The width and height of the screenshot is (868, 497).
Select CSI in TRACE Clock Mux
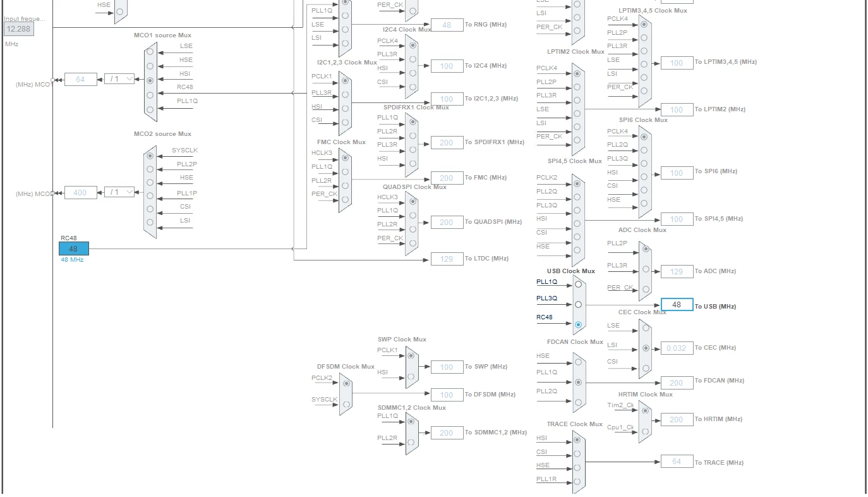tap(577, 454)
